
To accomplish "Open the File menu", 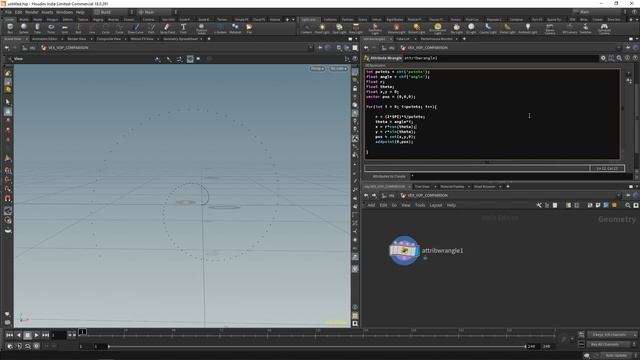I will (x=8, y=12).
